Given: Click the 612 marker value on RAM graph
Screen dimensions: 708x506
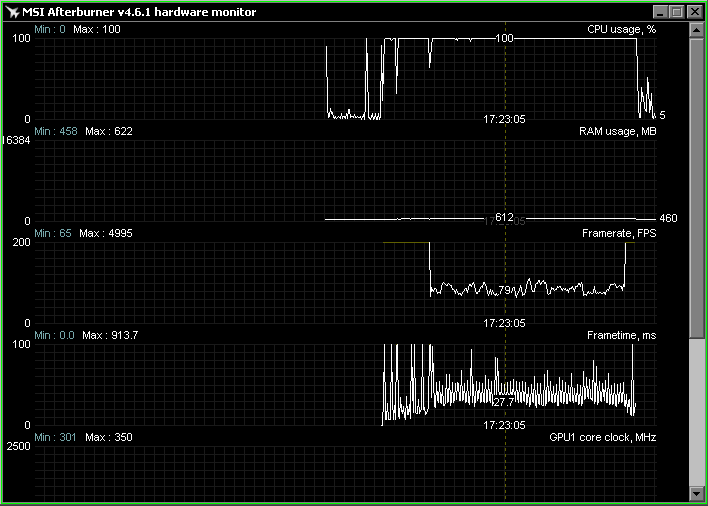Looking at the screenshot, I should tap(504, 218).
